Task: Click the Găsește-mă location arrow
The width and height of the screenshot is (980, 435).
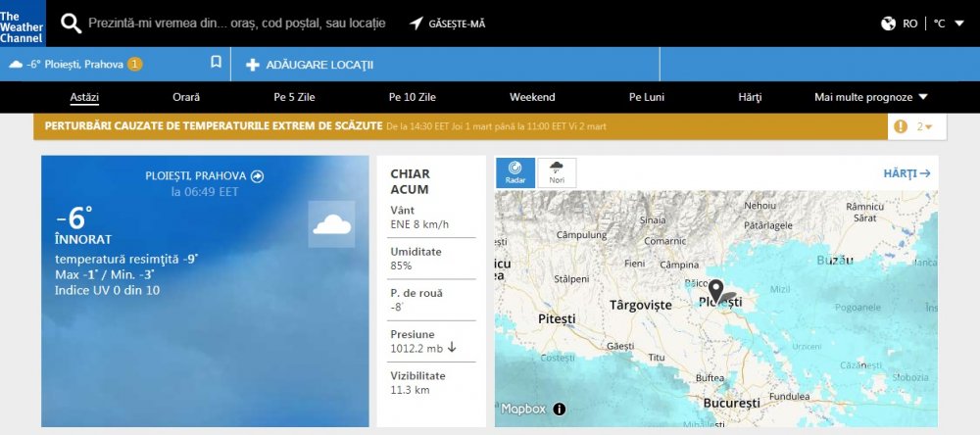Action: coord(416,24)
